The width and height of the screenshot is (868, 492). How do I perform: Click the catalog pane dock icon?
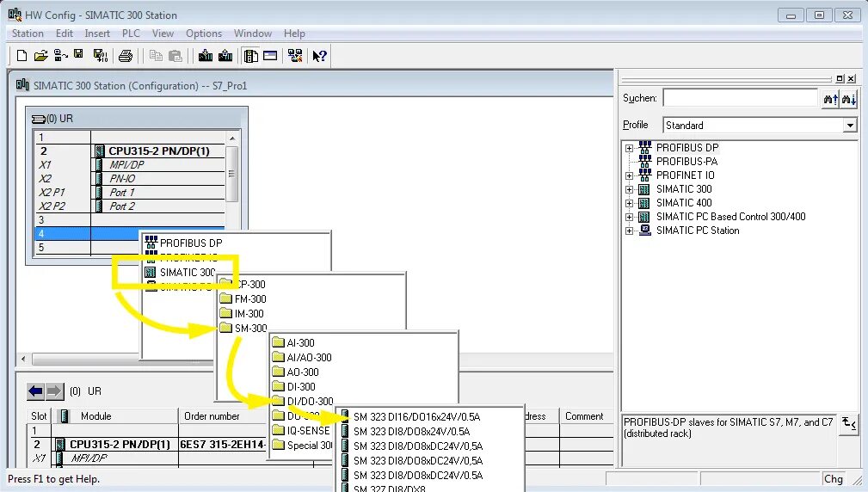[840, 78]
